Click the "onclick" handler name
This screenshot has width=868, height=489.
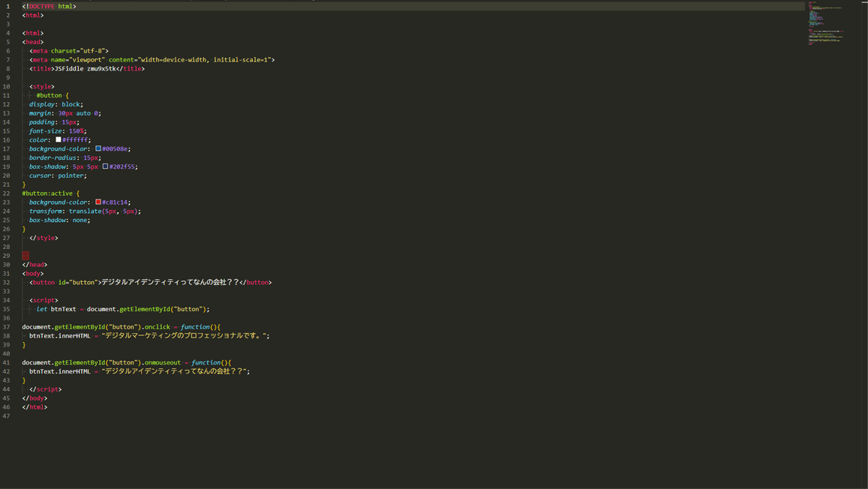158,327
